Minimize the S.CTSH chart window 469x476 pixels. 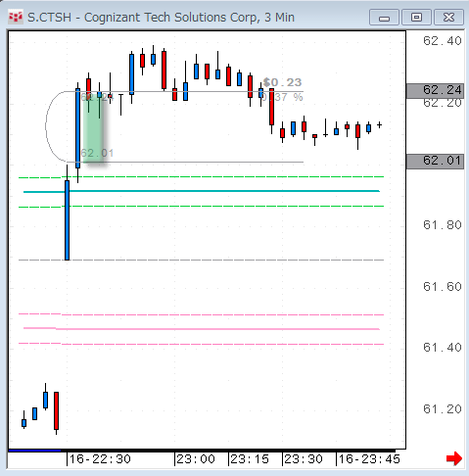coord(384,18)
